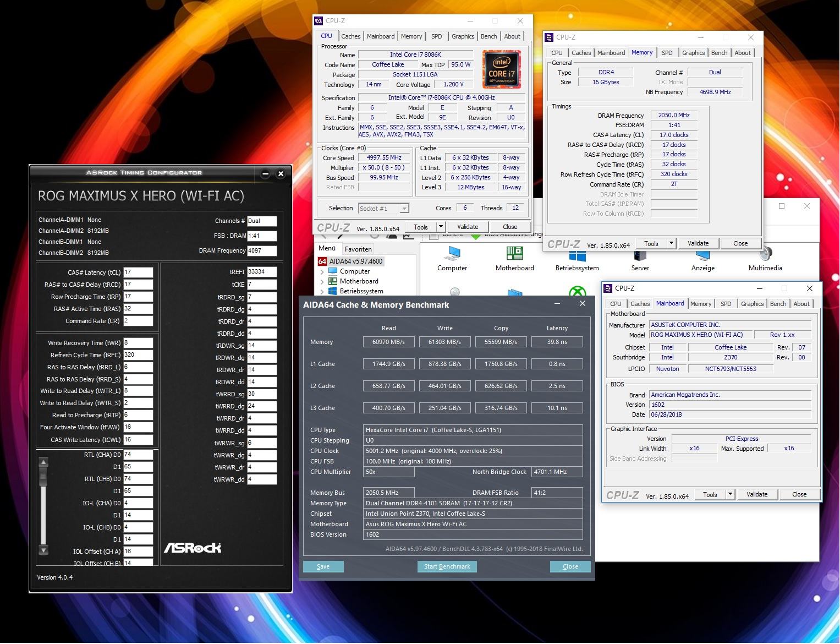Click CAS# Latency (tCL) field in ASRock
Viewport: 840px width, 644px height.
coord(138,272)
